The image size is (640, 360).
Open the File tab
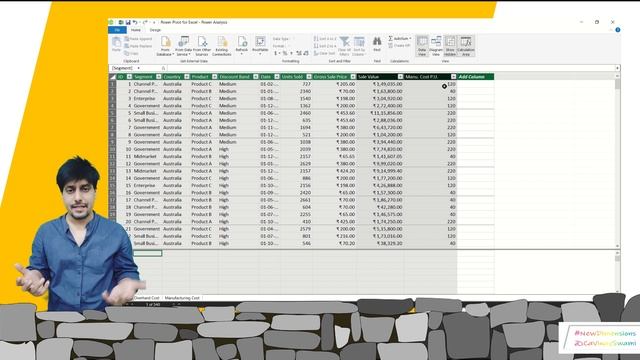(118, 30)
